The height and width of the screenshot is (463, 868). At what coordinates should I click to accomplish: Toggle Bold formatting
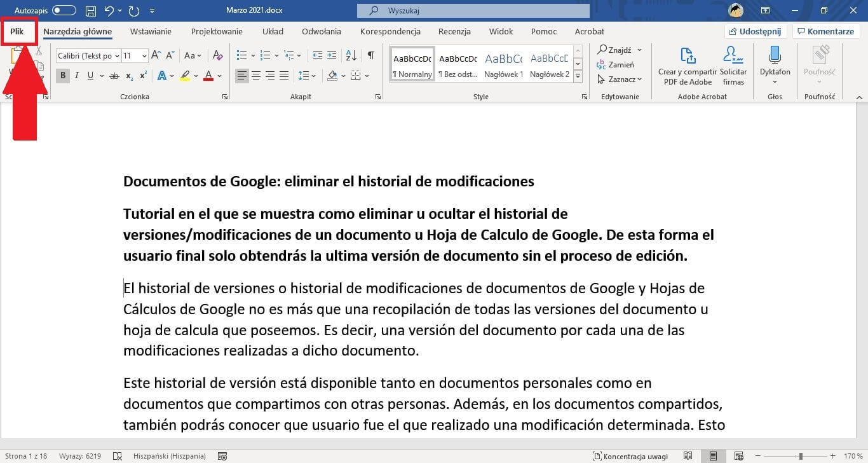pyautogui.click(x=63, y=76)
